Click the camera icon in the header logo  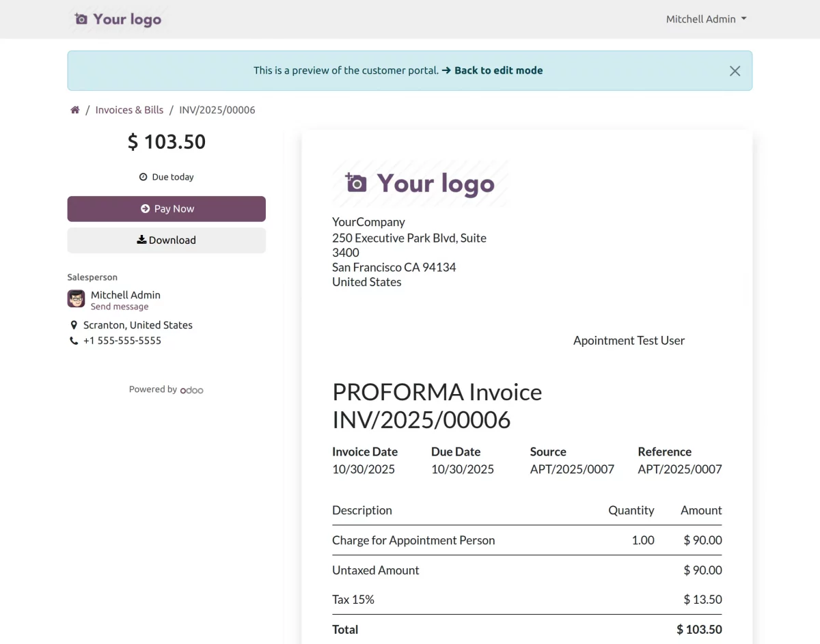[82, 19]
